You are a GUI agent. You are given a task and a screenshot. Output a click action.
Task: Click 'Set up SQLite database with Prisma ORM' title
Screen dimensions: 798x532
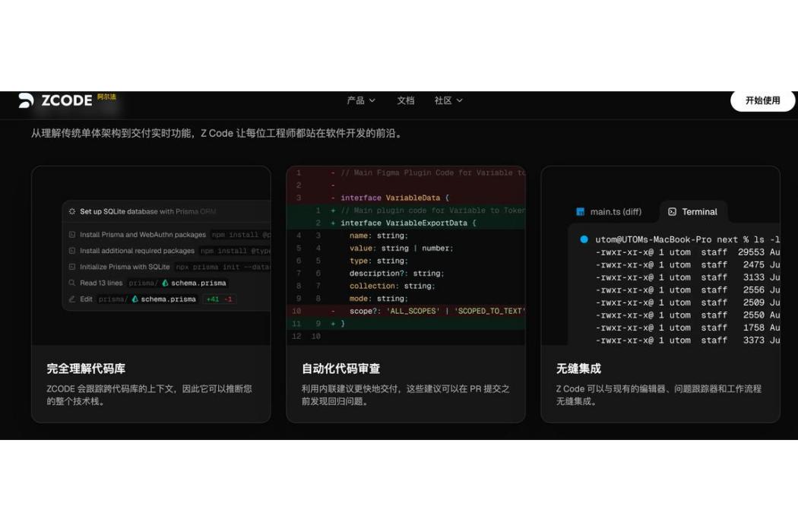(x=147, y=211)
